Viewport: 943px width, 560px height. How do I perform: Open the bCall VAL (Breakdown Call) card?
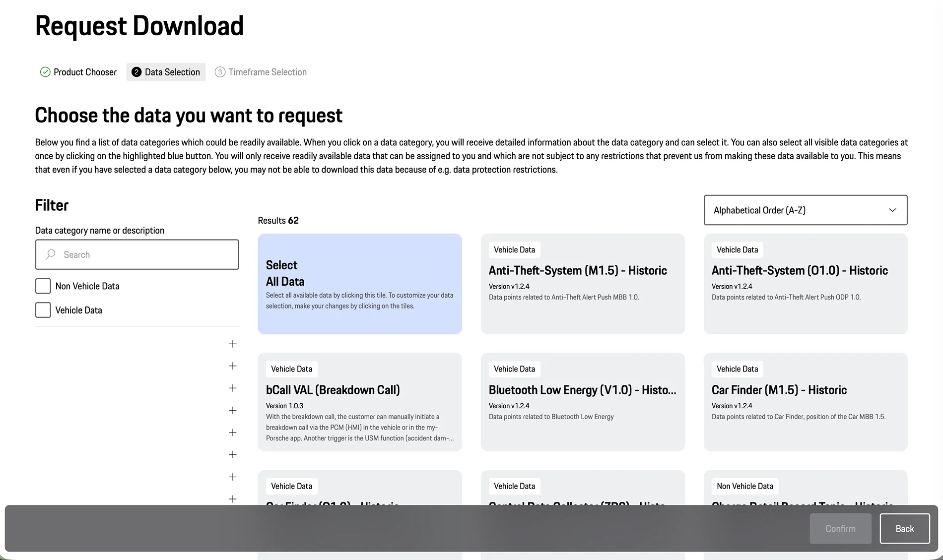tap(360, 402)
